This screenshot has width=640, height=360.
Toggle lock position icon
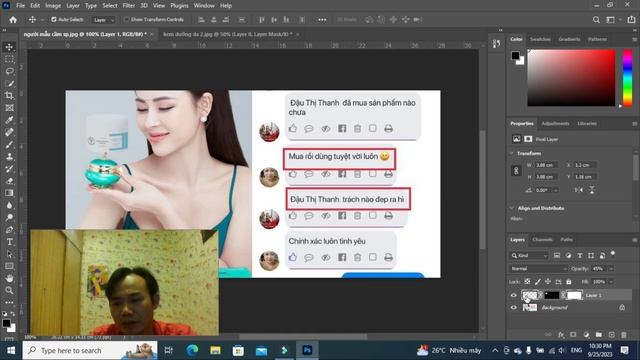pyautogui.click(x=548, y=282)
